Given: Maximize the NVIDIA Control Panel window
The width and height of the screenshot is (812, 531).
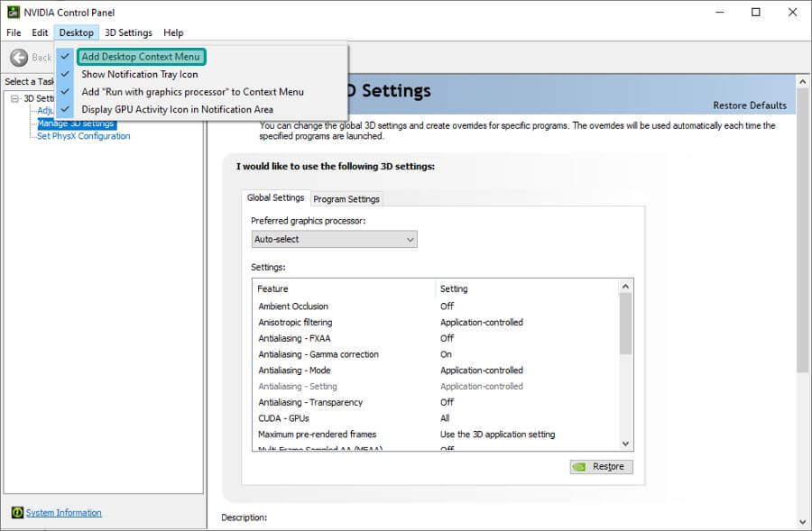Looking at the screenshot, I should coord(756,13).
